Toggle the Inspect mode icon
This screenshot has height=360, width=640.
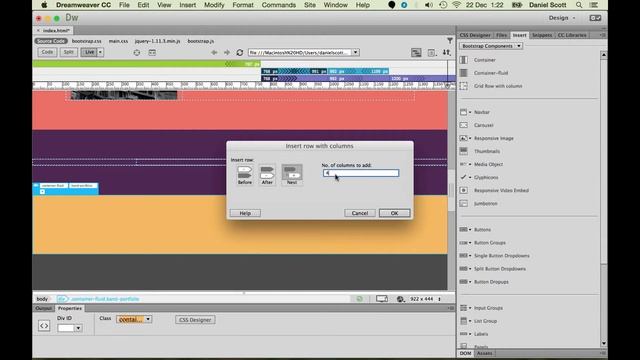pos(137,52)
